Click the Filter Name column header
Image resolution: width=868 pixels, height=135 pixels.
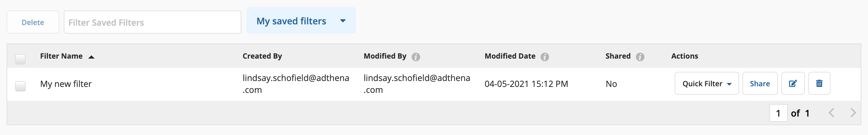(x=61, y=56)
